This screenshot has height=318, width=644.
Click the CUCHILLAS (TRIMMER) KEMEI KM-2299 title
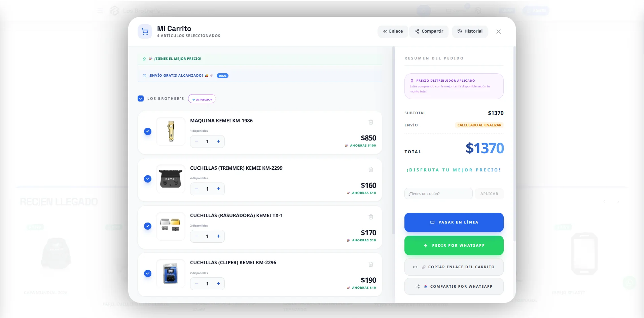(x=236, y=168)
